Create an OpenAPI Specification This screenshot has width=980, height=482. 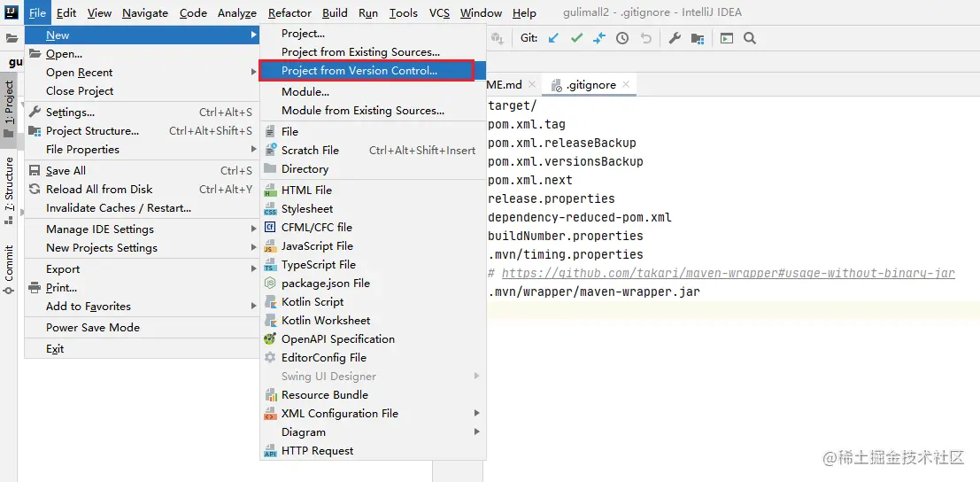pos(373,338)
